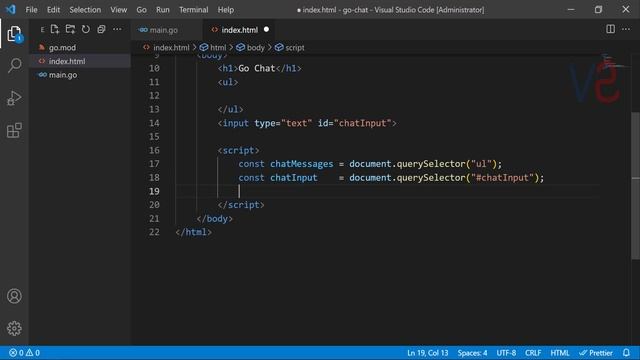Click the chatInput variable on line 18
640x360 pixels.
tap(293, 178)
